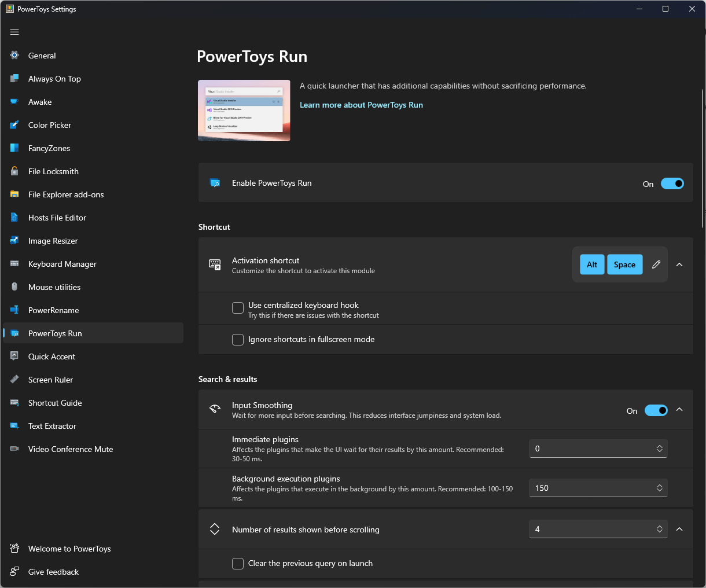Image resolution: width=706 pixels, height=588 pixels.
Task: Click the Color Picker sidebar icon
Action: pyautogui.click(x=15, y=125)
